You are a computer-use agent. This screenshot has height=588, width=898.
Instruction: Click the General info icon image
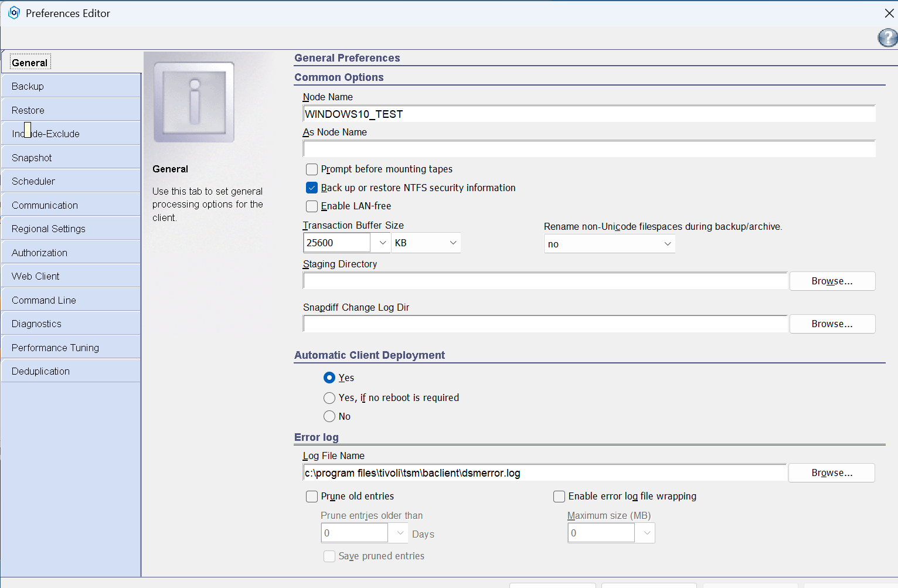194,102
